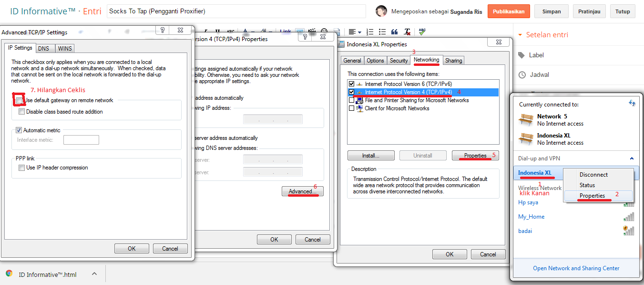Open the text alignment tool in editor toolbar
The width and height of the screenshot is (644, 285).
pyautogui.click(x=352, y=32)
